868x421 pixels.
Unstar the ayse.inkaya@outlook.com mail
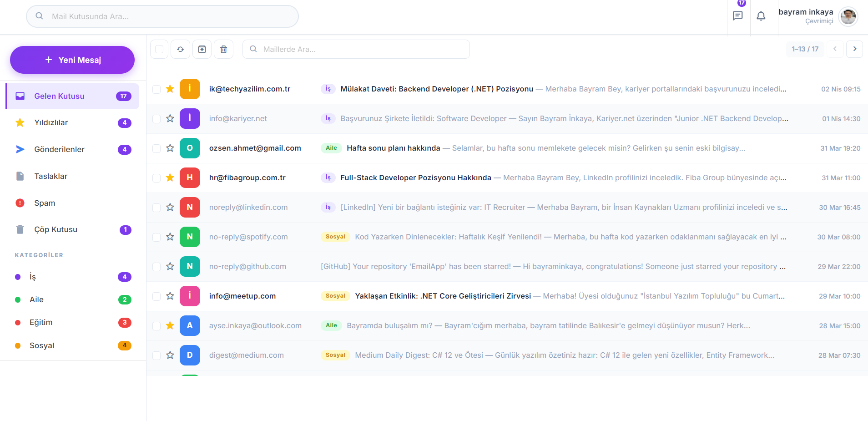[x=170, y=325]
